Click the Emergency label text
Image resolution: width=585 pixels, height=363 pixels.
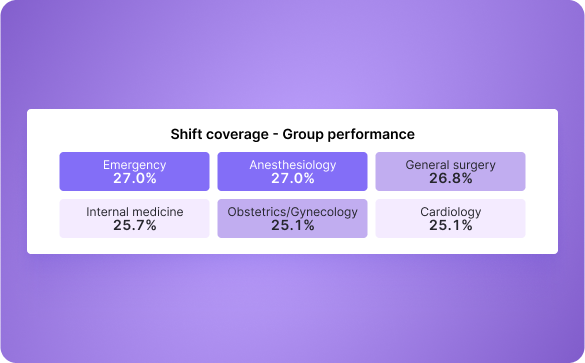point(135,165)
